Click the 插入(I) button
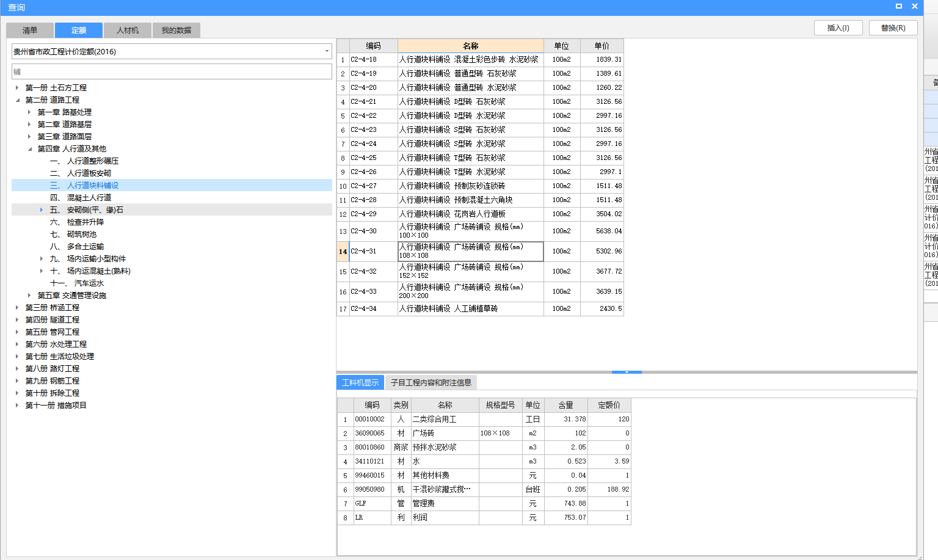The width and height of the screenshot is (938, 560). (x=838, y=27)
